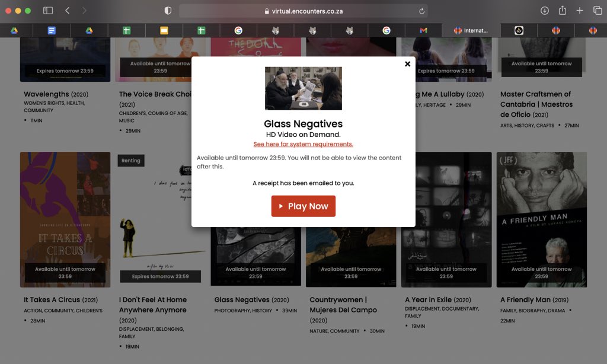Switch to the first Google Drive tab
This screenshot has width=607, height=364.
click(x=14, y=30)
